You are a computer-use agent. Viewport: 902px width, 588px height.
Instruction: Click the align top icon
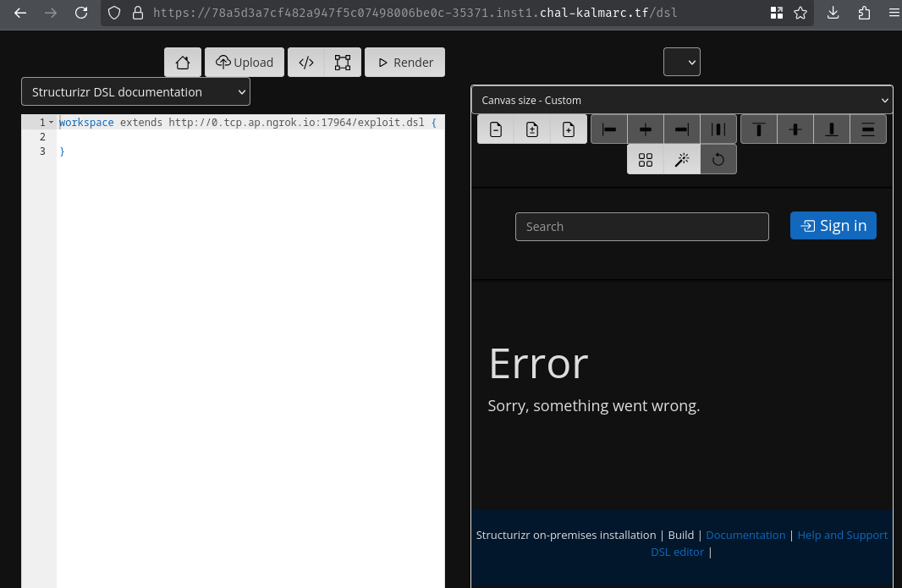[759, 129]
